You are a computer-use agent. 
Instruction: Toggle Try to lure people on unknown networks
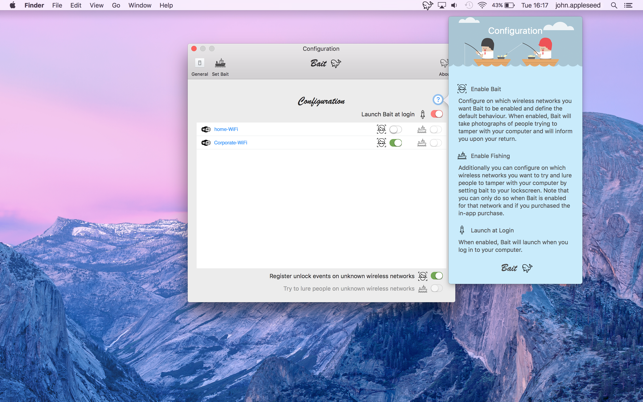point(436,288)
